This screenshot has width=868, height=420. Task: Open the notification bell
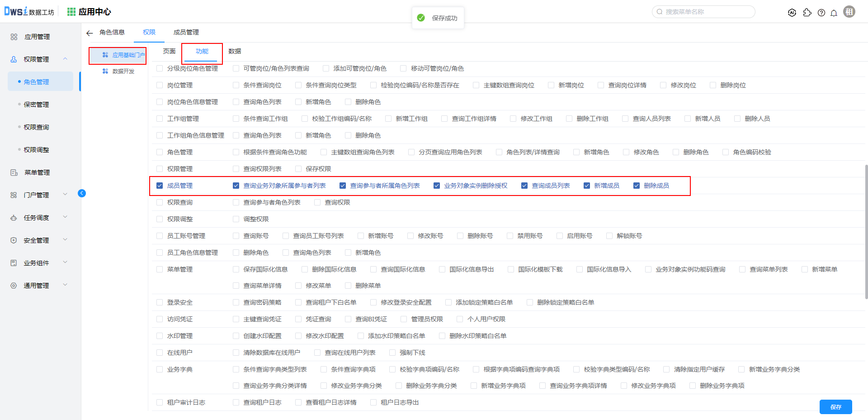pyautogui.click(x=834, y=13)
